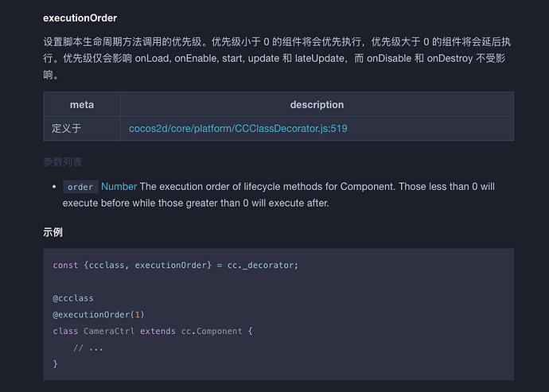Click the Number type link
This screenshot has width=549, height=392.
(119, 187)
